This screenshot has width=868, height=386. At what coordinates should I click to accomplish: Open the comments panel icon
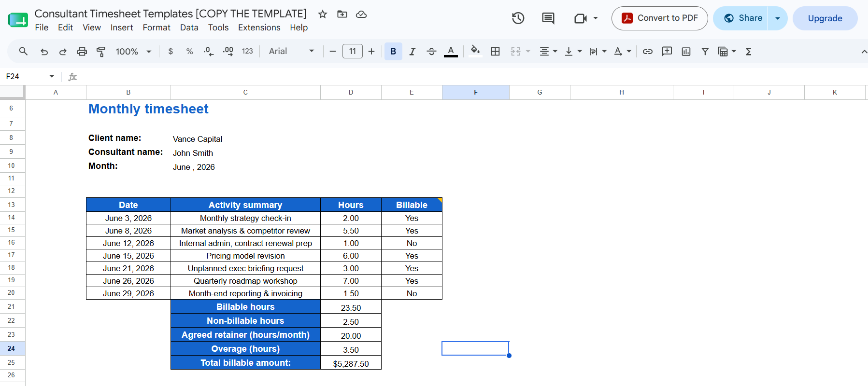[x=548, y=18]
